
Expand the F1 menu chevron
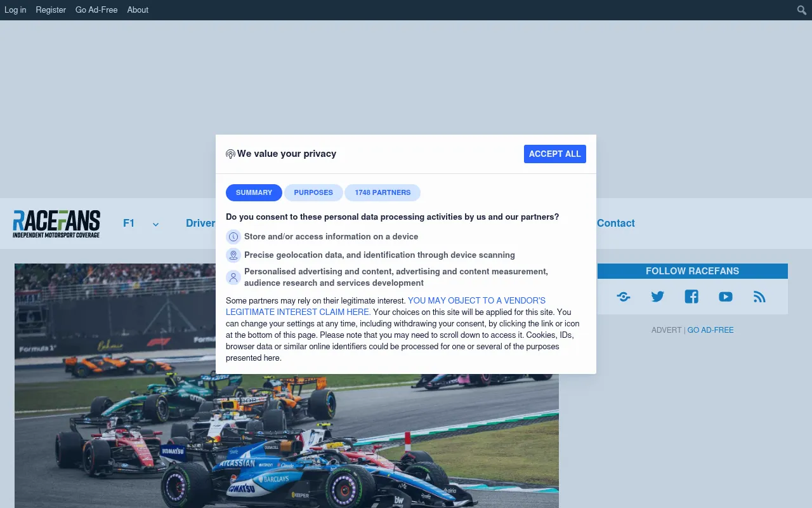point(155,224)
